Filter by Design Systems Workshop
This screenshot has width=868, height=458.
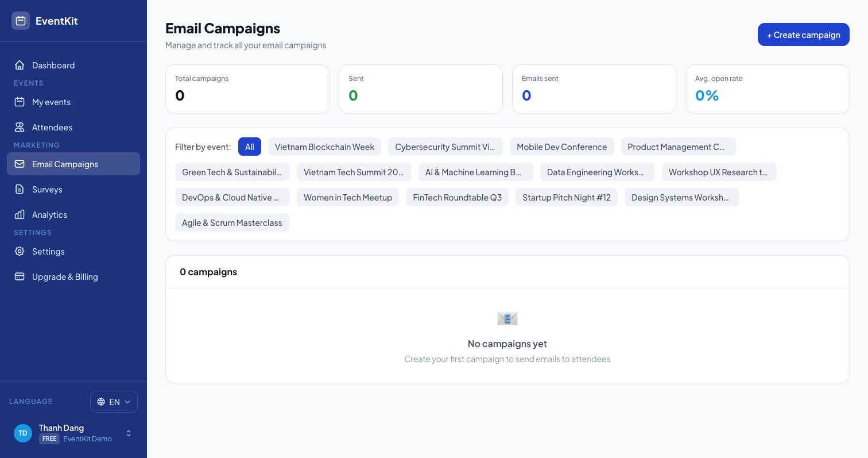[682, 197]
